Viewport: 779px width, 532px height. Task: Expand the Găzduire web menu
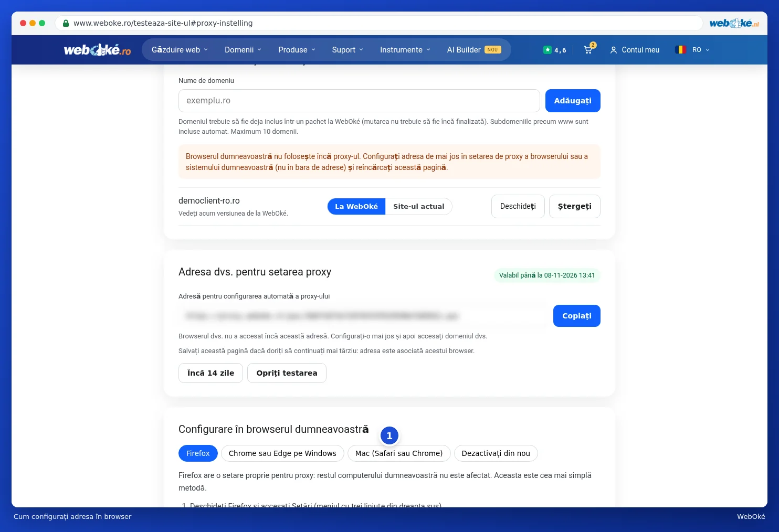[180, 50]
